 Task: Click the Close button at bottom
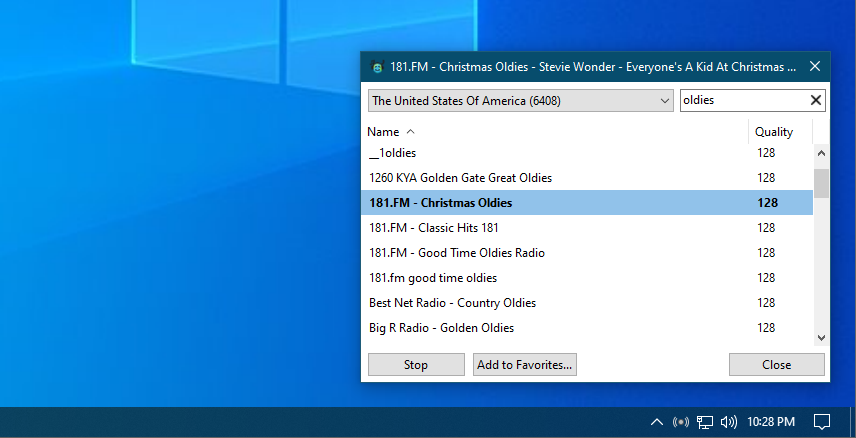coord(776,365)
